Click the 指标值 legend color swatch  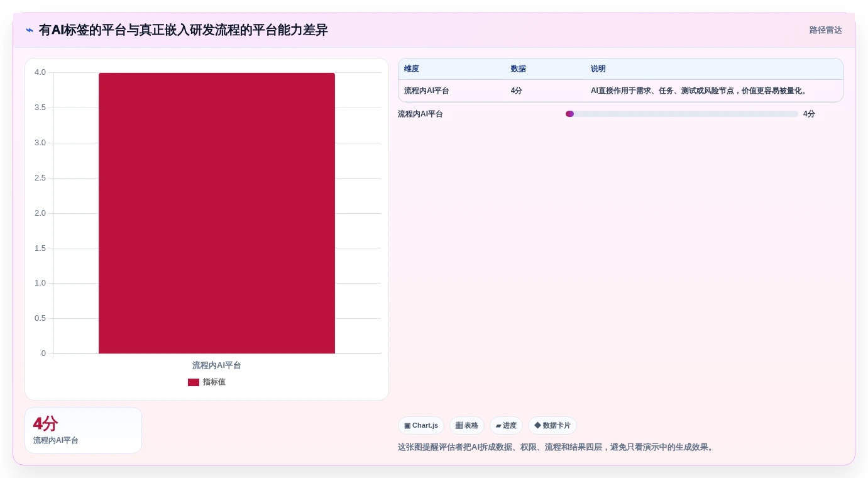click(x=194, y=382)
